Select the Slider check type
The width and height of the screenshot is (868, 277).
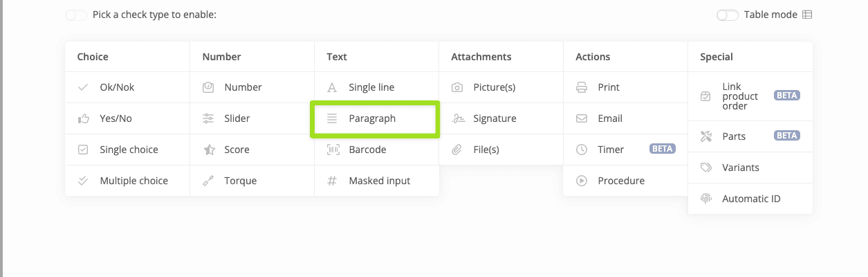[x=237, y=118]
